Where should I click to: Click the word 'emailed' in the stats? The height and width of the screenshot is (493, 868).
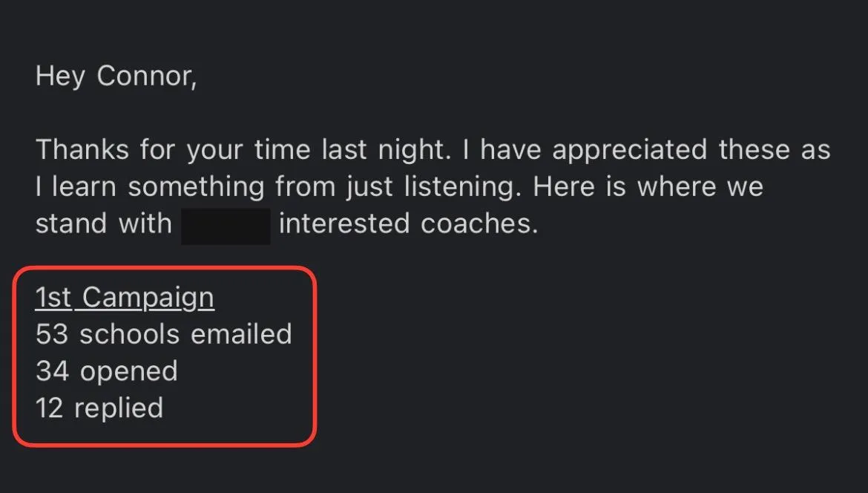(x=241, y=334)
